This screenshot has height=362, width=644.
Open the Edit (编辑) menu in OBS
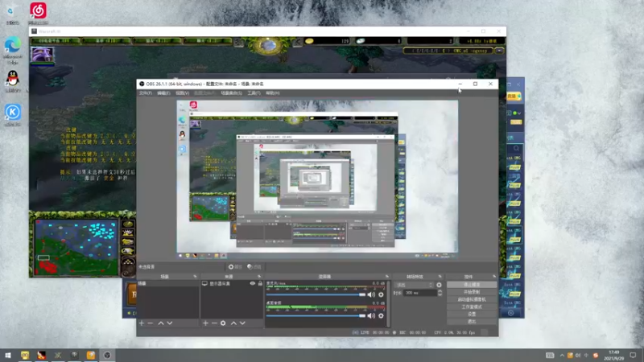point(163,93)
